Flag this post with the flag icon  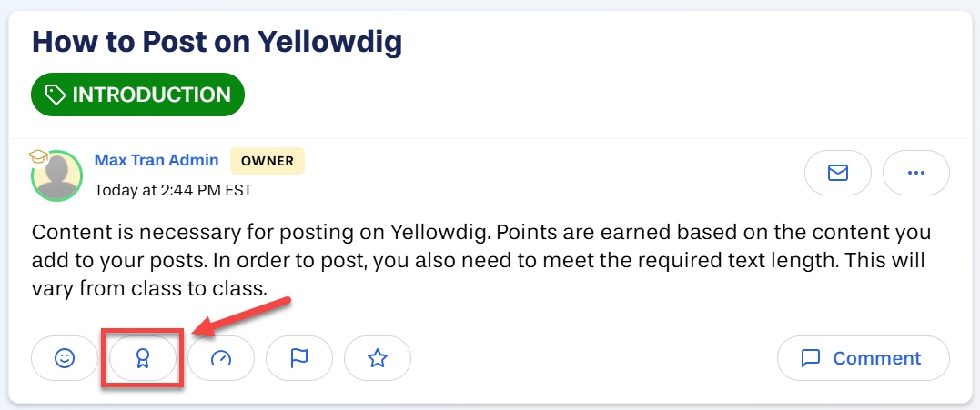coord(299,358)
